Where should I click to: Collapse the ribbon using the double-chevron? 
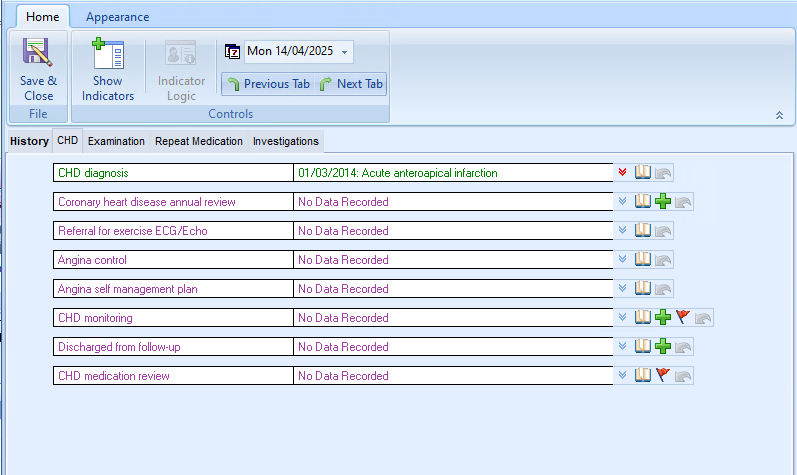tap(779, 116)
